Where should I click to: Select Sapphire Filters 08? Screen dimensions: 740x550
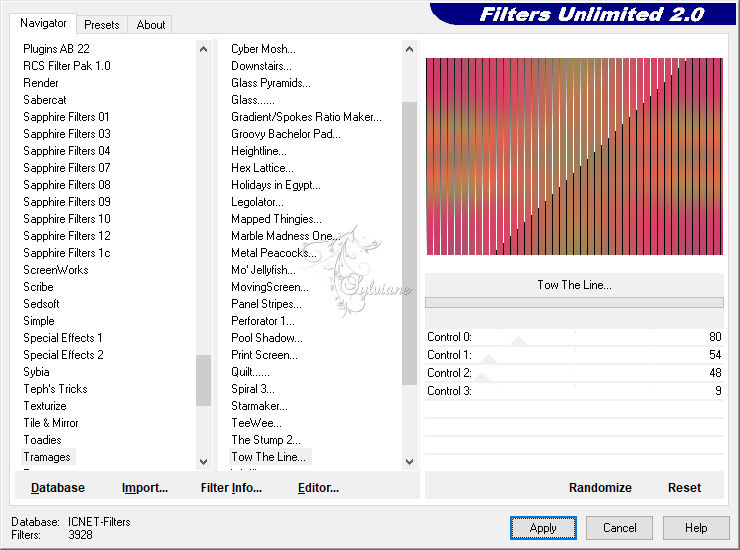67,185
